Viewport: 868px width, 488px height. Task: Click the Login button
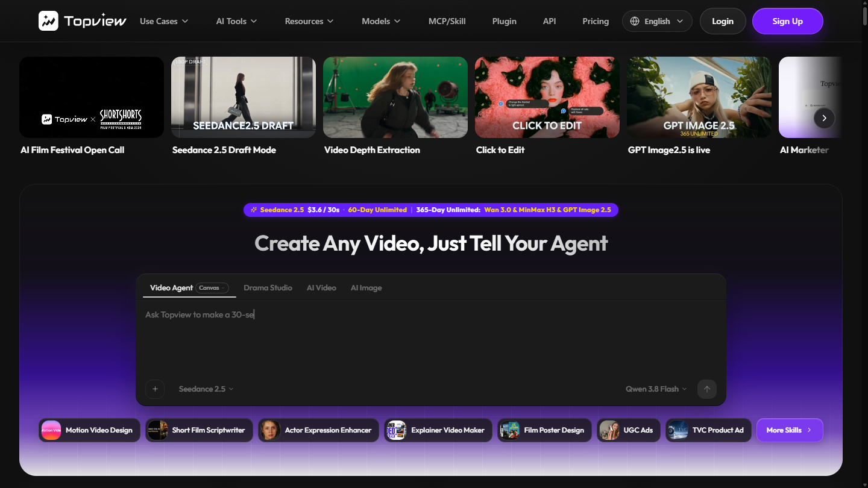pyautogui.click(x=723, y=21)
